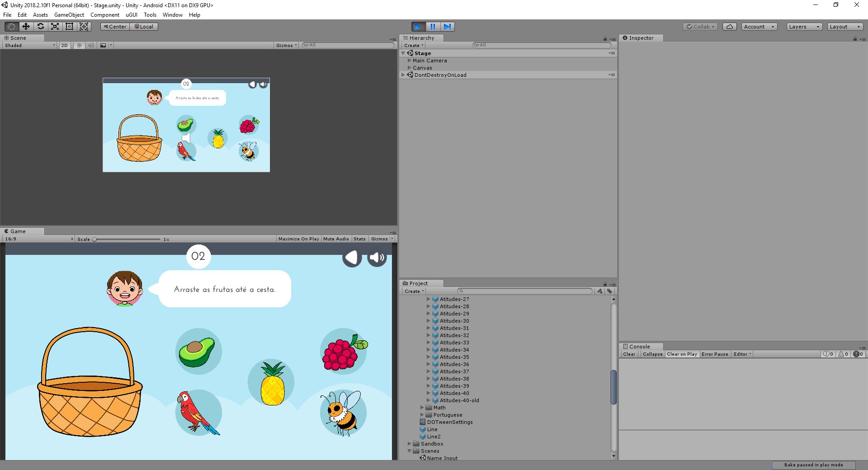The height and width of the screenshot is (470, 868).
Task: Toggle 2D mode in Scene view
Action: pyautogui.click(x=64, y=45)
